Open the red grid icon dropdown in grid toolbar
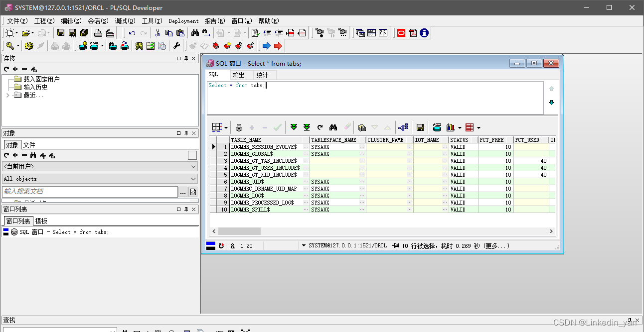Image resolution: width=644 pixels, height=332 pixels. [479, 128]
